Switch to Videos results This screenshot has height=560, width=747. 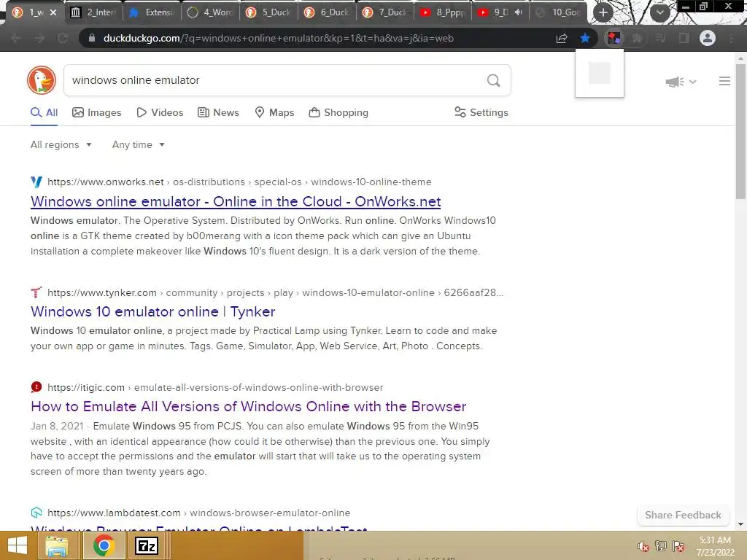[x=160, y=113]
